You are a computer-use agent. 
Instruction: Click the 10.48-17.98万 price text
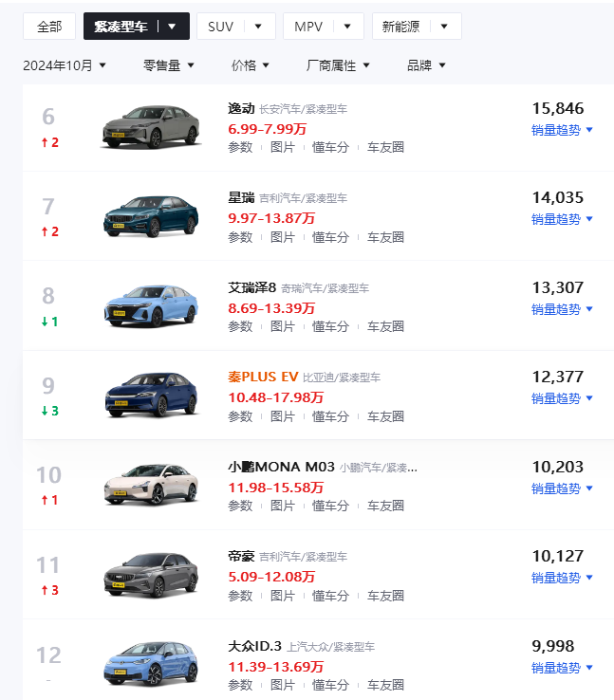pyautogui.click(x=275, y=397)
